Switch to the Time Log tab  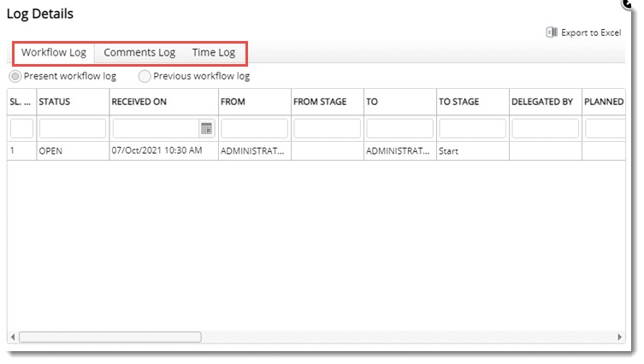point(213,53)
